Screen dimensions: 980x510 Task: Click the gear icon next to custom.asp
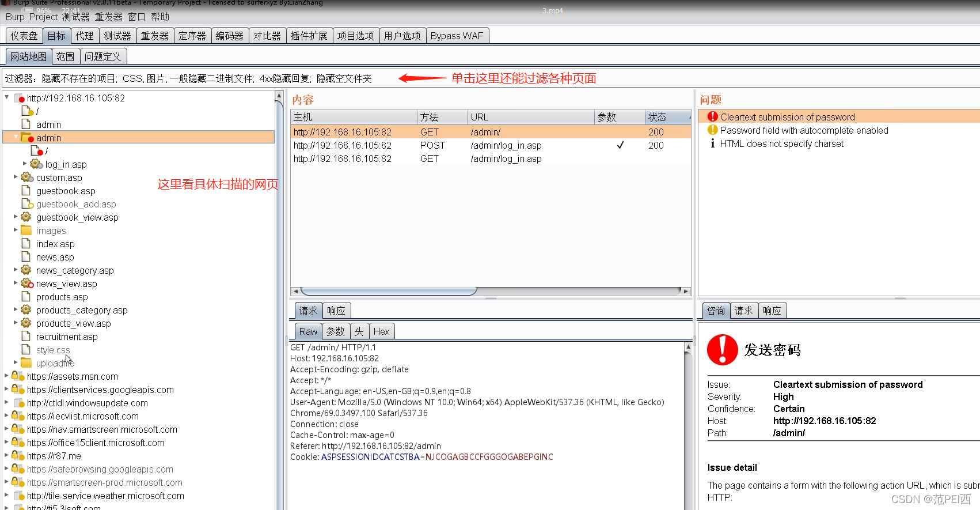click(26, 177)
